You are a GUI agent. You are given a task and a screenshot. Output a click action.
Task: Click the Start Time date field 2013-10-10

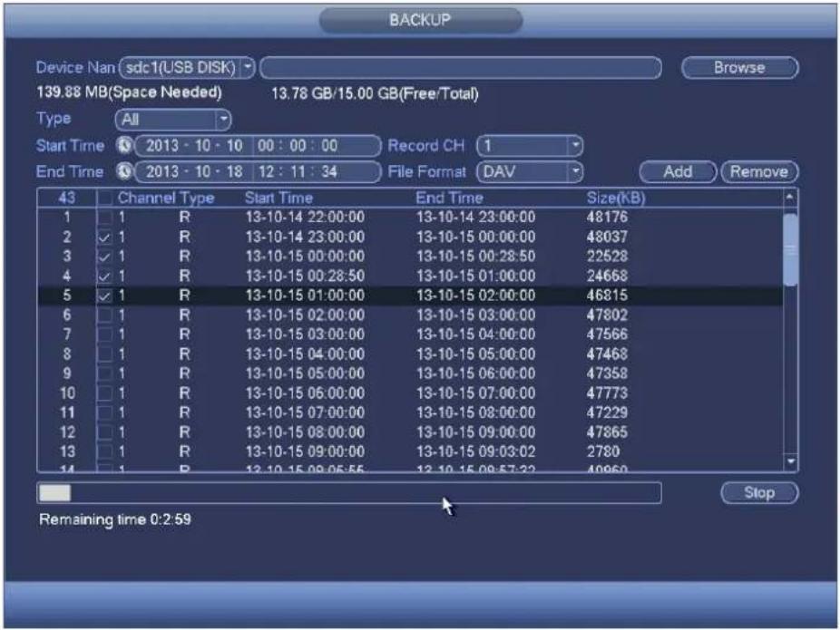pyautogui.click(x=194, y=146)
